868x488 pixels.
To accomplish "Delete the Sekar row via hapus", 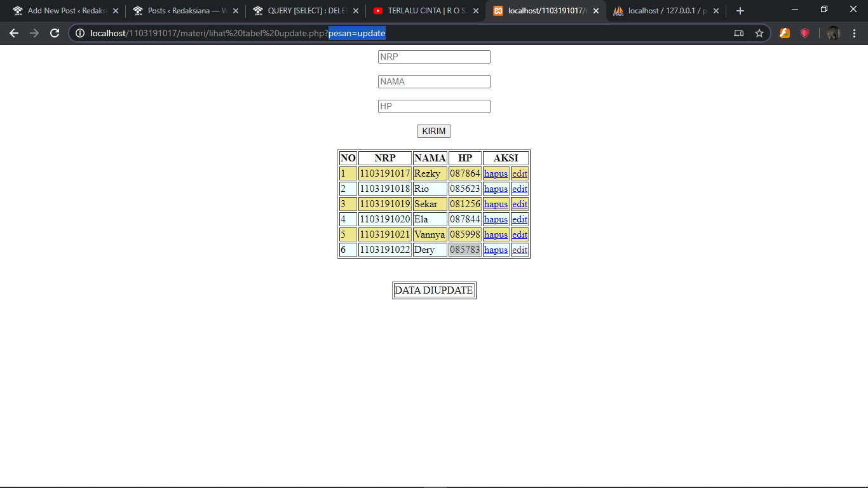I will (x=496, y=204).
